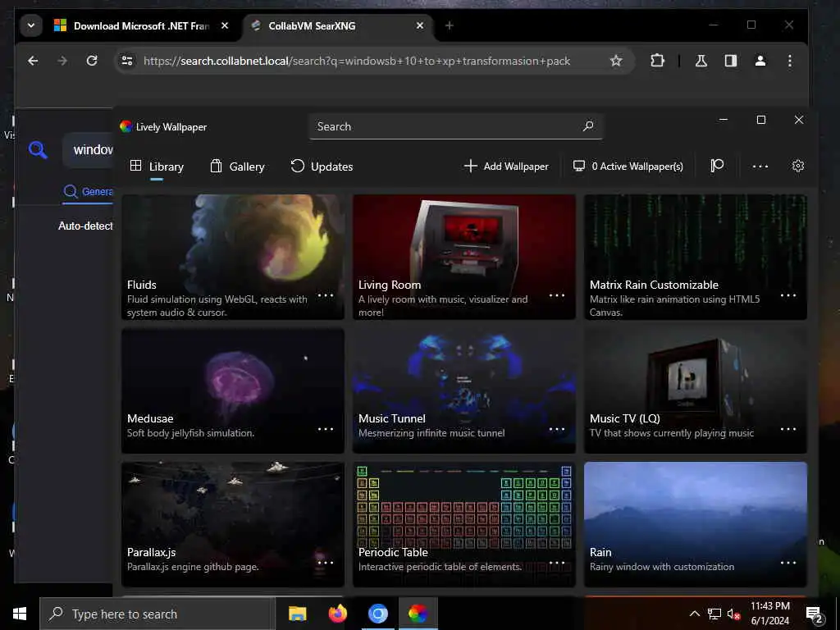Select the Rain wallpaper thumbnail
This screenshot has width=840, height=630.
pyautogui.click(x=696, y=524)
